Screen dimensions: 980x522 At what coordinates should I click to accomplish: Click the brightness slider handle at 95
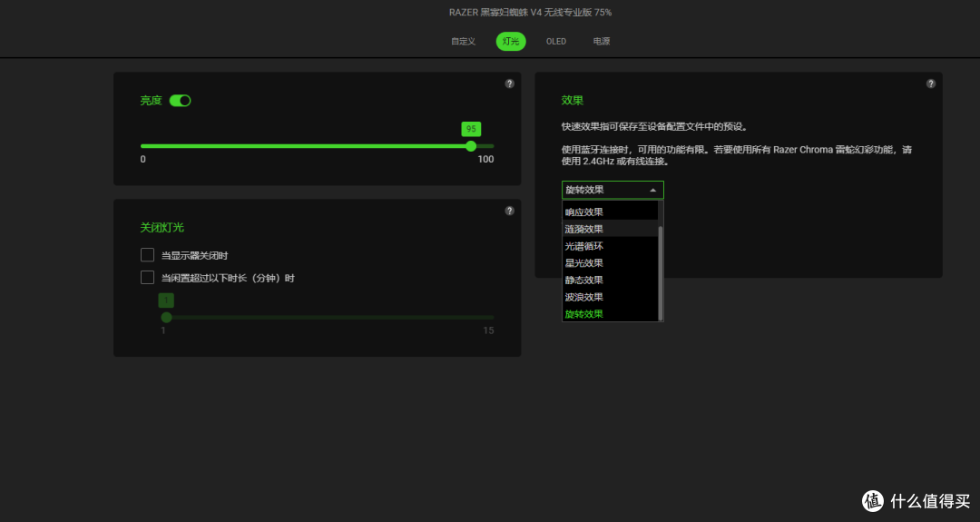[x=471, y=146]
